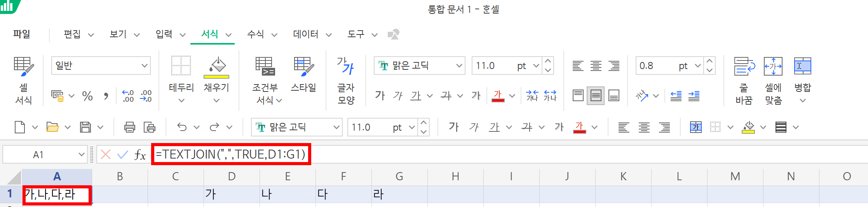Open the ribbon 11.0 pt font size dropdown
The height and width of the screenshot is (207, 868).
tap(536, 66)
